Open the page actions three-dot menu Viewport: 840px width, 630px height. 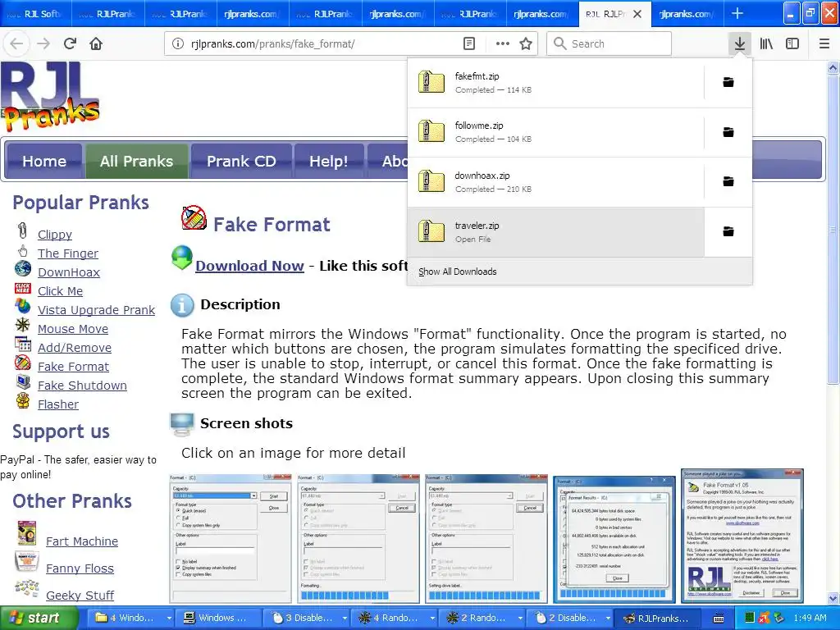coord(503,44)
